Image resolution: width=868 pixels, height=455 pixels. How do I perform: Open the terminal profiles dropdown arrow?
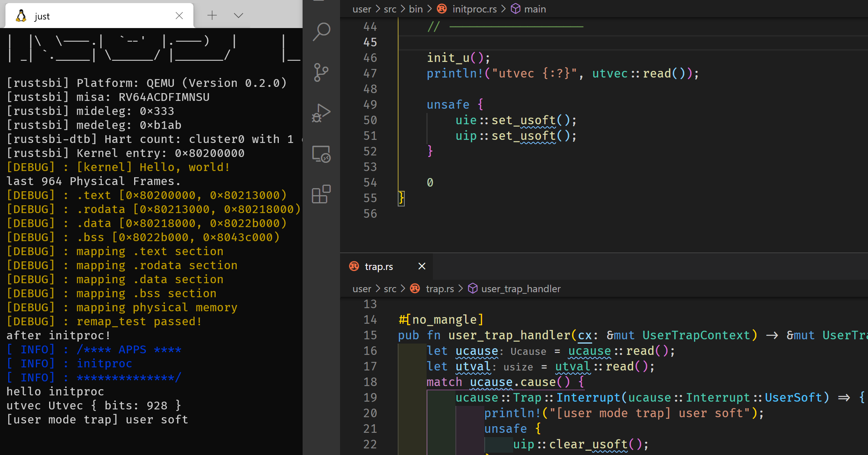[x=238, y=16]
